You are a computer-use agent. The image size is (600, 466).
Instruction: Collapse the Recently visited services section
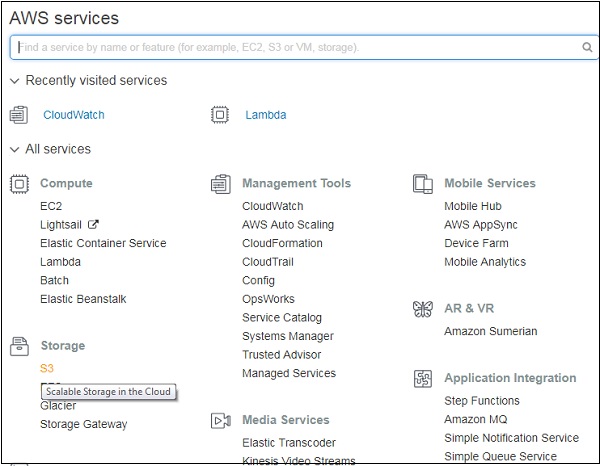(14, 81)
